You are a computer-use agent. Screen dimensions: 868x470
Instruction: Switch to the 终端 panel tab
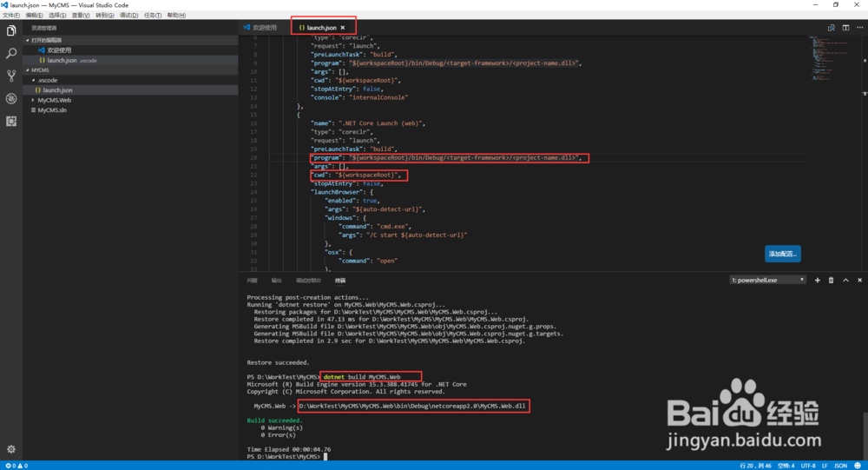coord(340,281)
